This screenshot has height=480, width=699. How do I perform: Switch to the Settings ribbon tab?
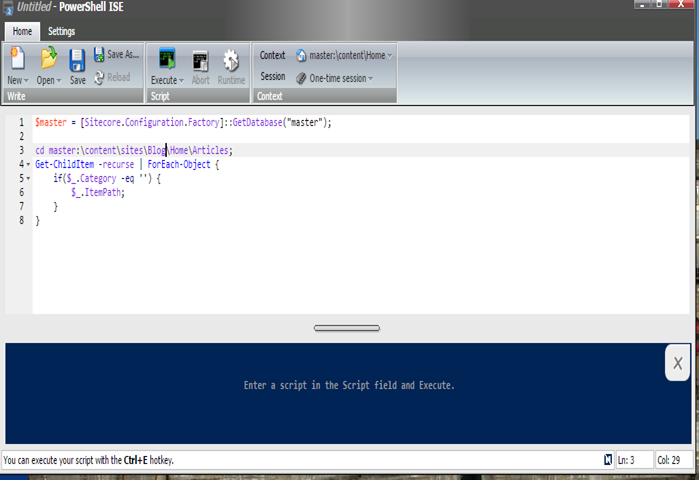pyautogui.click(x=62, y=31)
